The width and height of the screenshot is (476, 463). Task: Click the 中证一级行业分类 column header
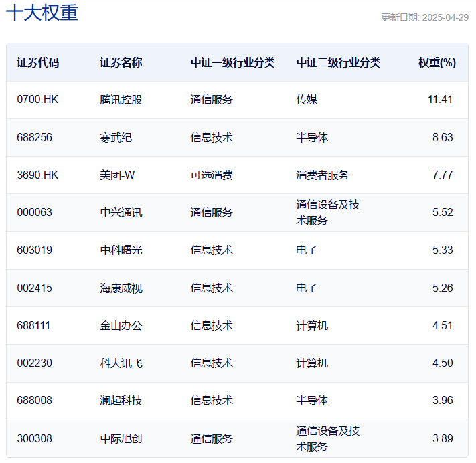232,62
